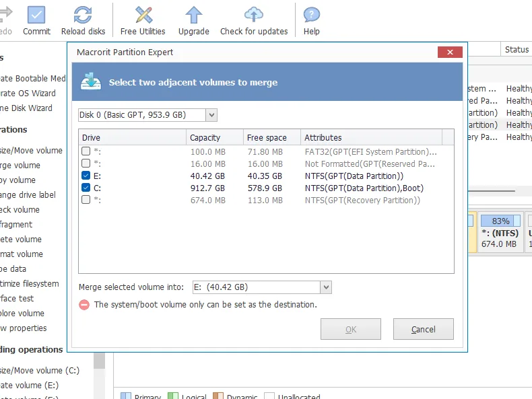Click the Capacity column header
The width and height of the screenshot is (532, 399).
point(214,137)
